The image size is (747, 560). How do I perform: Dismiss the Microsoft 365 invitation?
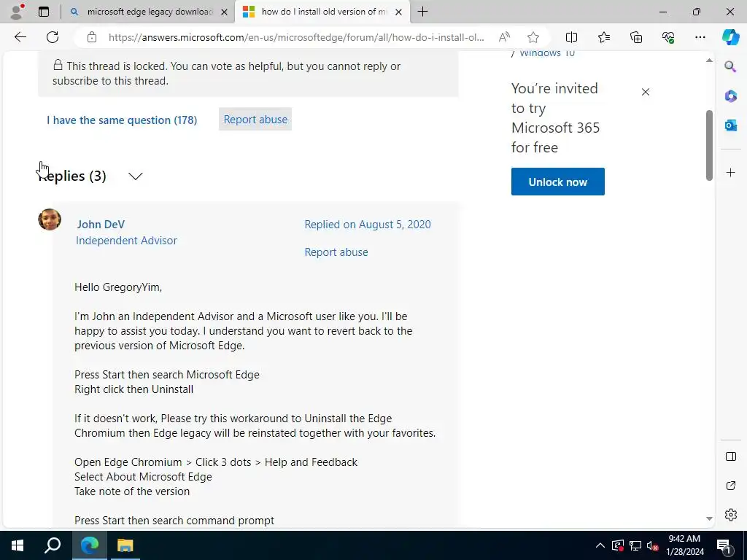click(645, 92)
